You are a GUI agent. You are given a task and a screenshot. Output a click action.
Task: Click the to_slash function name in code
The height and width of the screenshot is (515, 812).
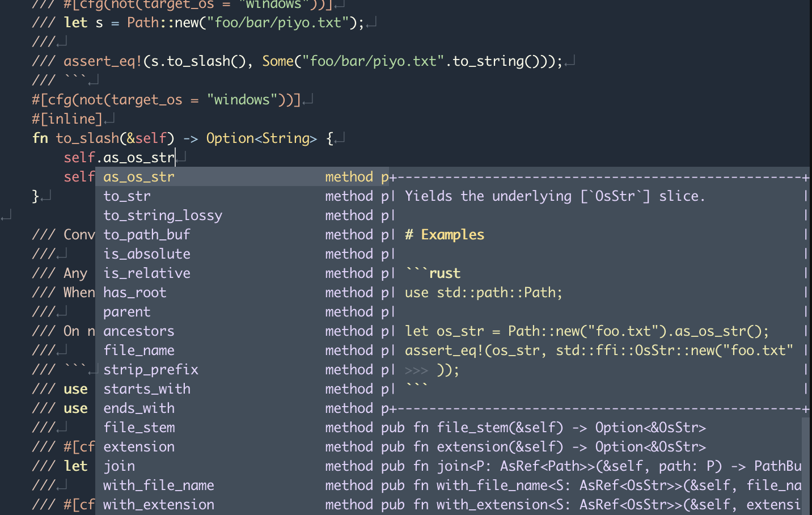coord(87,138)
